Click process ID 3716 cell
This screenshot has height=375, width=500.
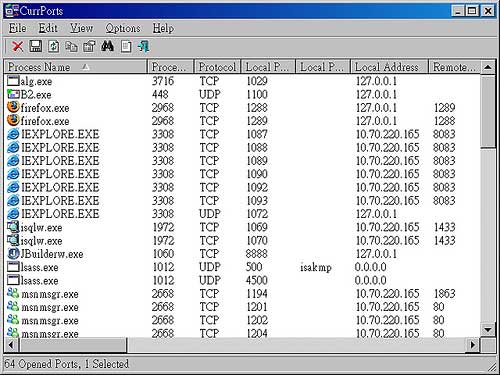tap(163, 81)
